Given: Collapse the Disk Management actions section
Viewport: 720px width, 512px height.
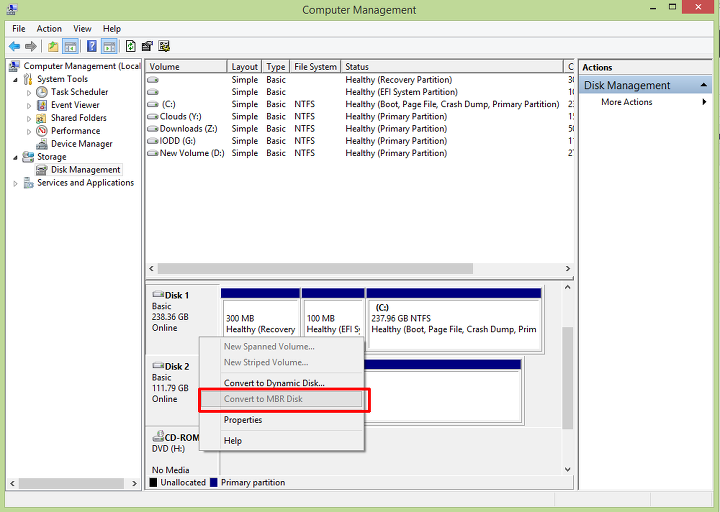Looking at the screenshot, I should click(x=703, y=85).
